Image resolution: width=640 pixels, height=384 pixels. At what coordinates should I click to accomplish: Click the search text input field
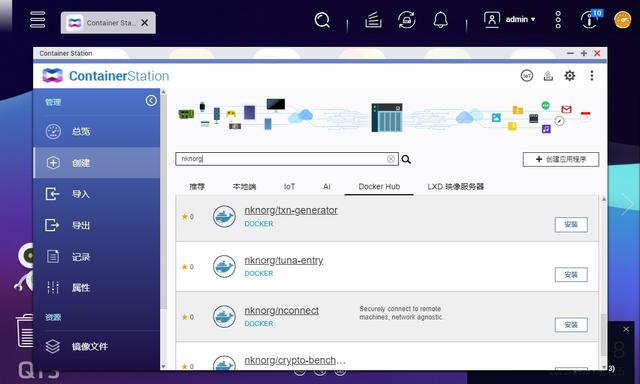[x=282, y=159]
